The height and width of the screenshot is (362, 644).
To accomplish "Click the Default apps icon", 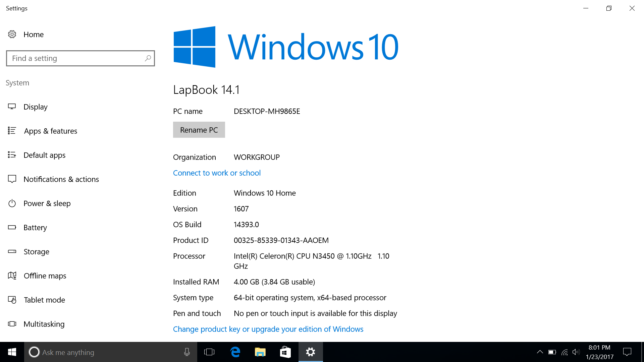I will (12, 155).
